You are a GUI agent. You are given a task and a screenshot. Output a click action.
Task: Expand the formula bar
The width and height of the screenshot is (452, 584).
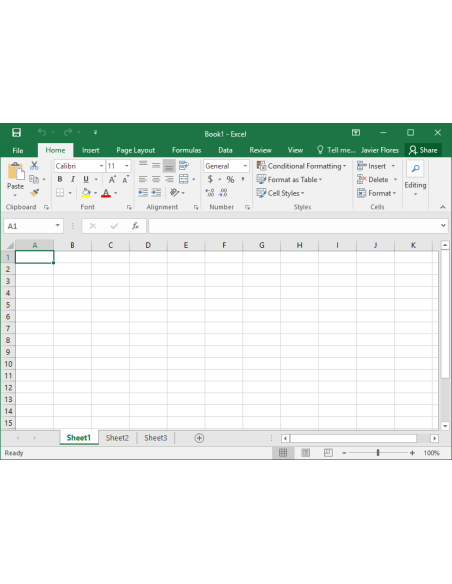[443, 225]
